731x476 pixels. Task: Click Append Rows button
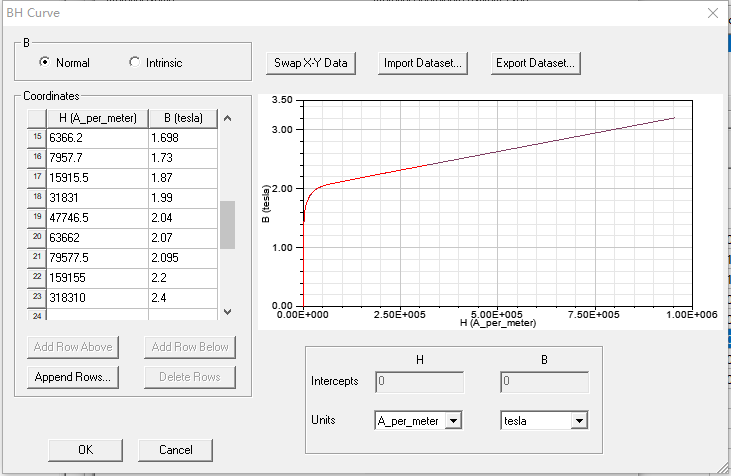tap(73, 377)
